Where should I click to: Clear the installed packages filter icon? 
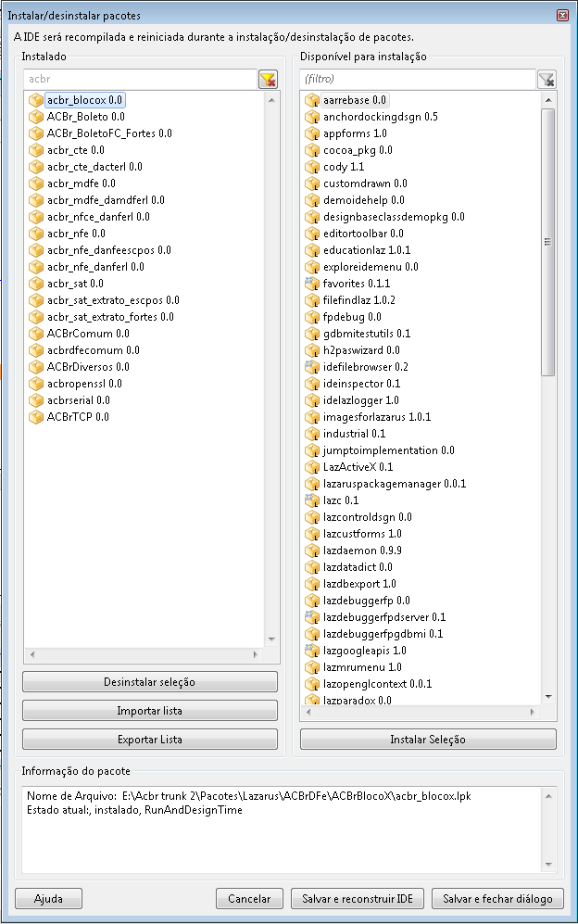click(x=268, y=79)
